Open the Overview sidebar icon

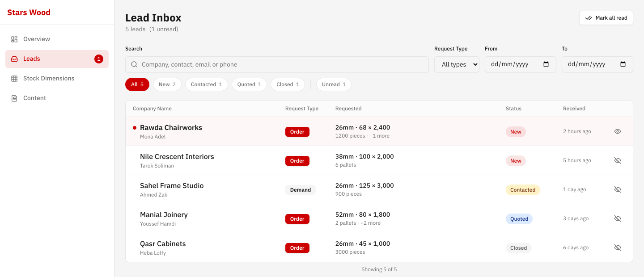[14, 39]
